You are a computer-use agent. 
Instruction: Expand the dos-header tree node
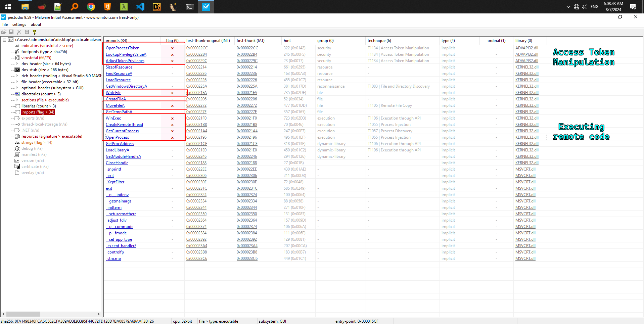[x=17, y=64]
